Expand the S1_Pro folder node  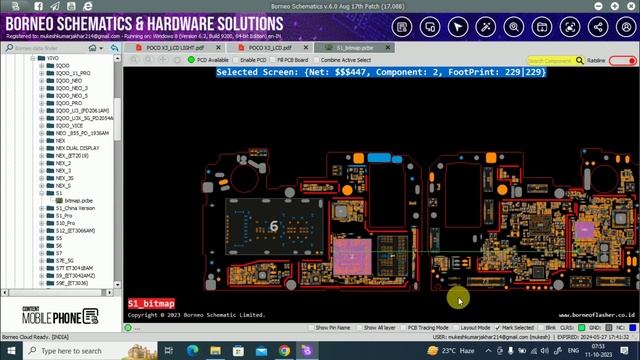[42, 216]
